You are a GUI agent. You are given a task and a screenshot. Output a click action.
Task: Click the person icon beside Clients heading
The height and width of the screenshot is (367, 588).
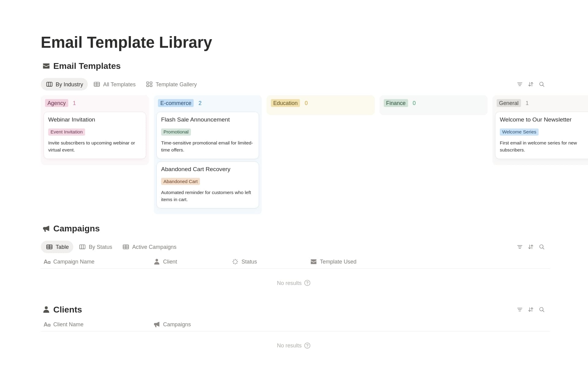[46, 309]
